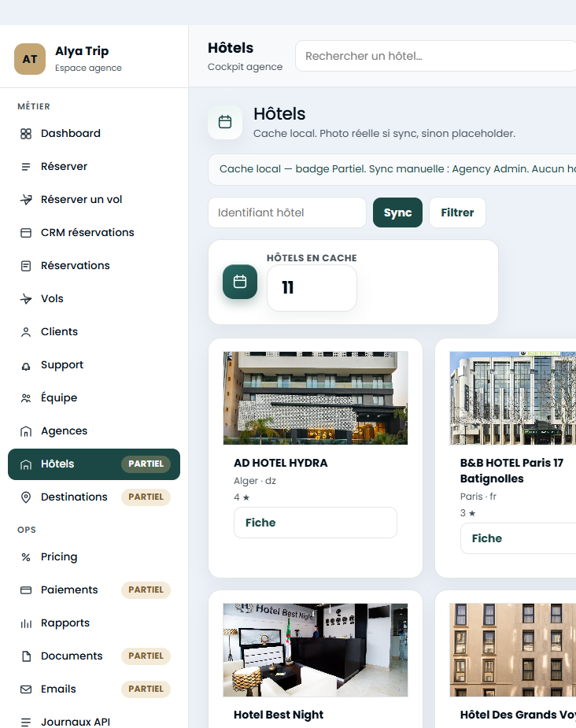Click the Agences building icon
This screenshot has height=728, width=576.
point(26,431)
